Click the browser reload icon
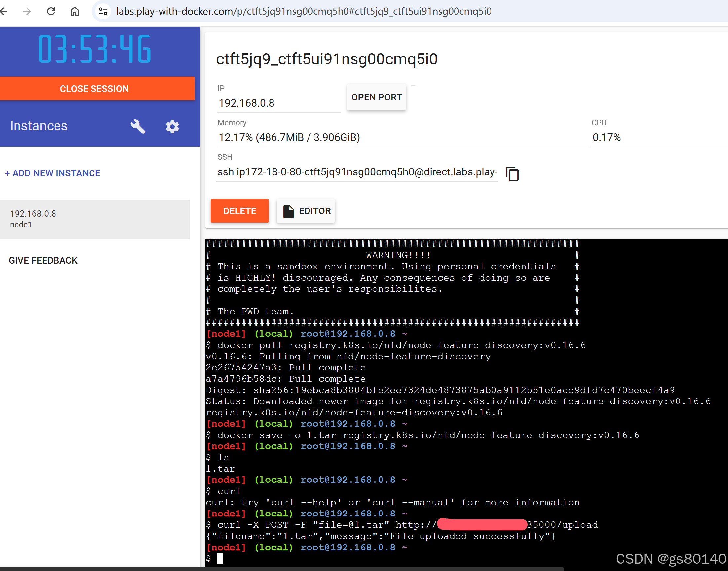Screen dimensions: 728x571 tap(51, 11)
